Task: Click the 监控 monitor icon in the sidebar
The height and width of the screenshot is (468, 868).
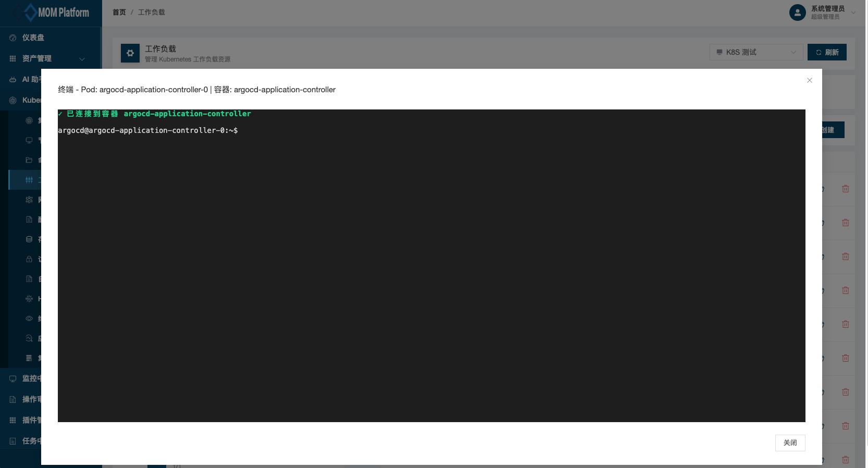Action: click(13, 378)
